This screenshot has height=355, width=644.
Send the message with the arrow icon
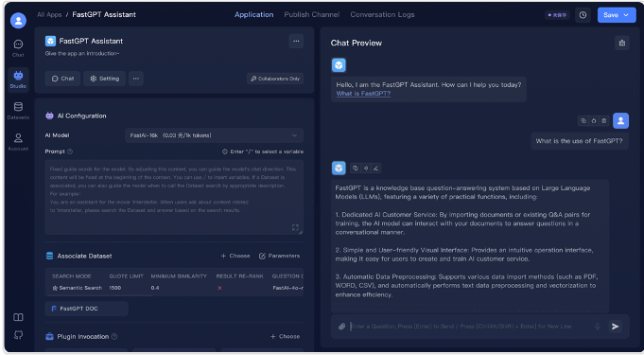coord(615,327)
